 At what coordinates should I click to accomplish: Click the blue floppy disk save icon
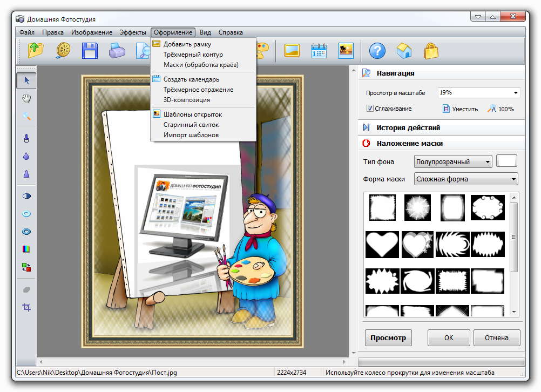(89, 51)
